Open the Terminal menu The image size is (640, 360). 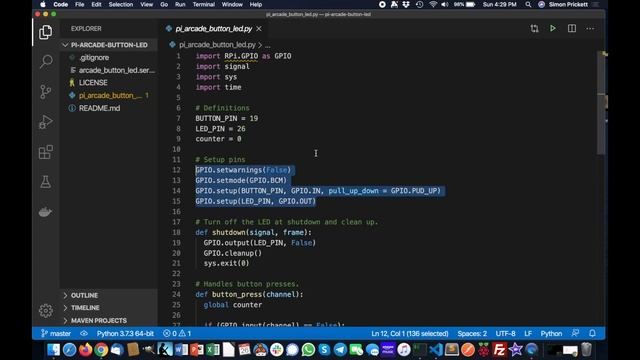pos(204,4)
